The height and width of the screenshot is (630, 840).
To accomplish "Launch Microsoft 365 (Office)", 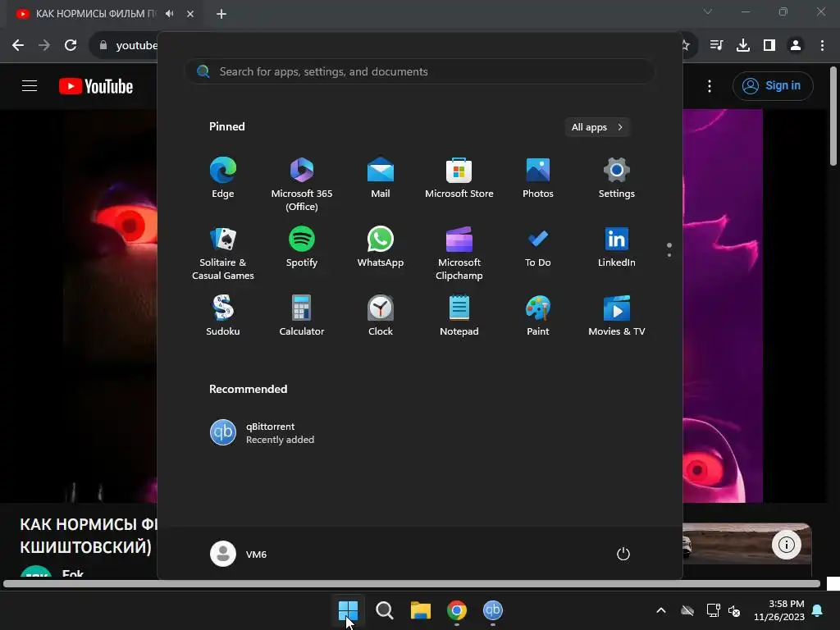I will [x=302, y=185].
